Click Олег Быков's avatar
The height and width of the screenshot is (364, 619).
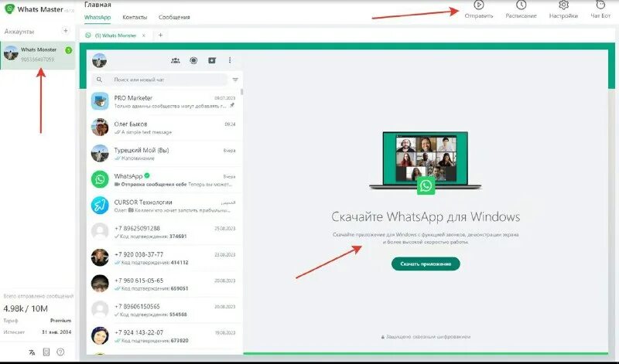[x=100, y=127]
